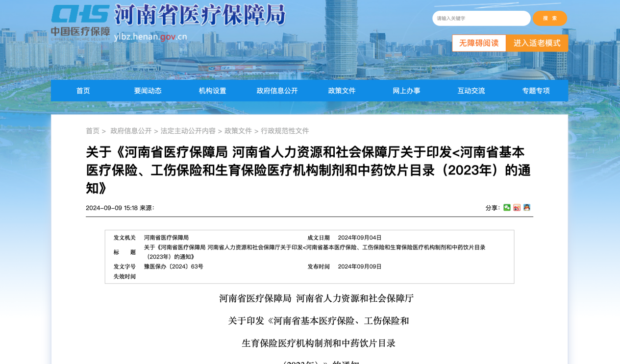Open the 政府信息公开 navigation item

tap(277, 91)
